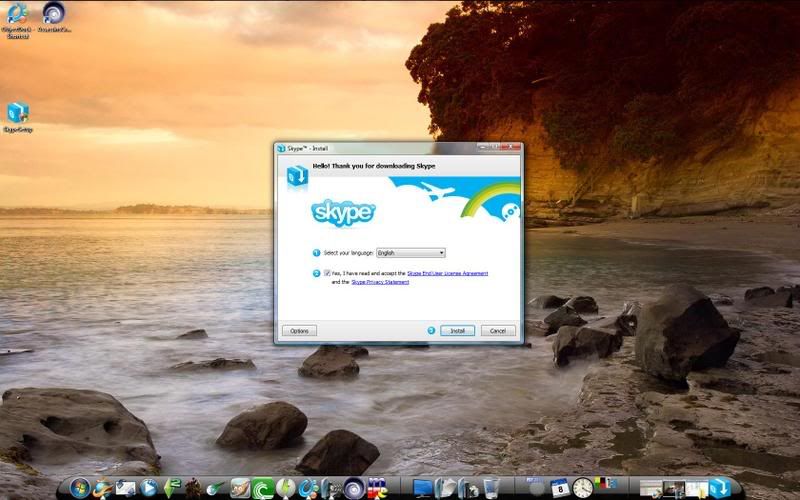Open the ObjectDock icon in the dock
This screenshot has width=800, height=500.
[x=309, y=488]
